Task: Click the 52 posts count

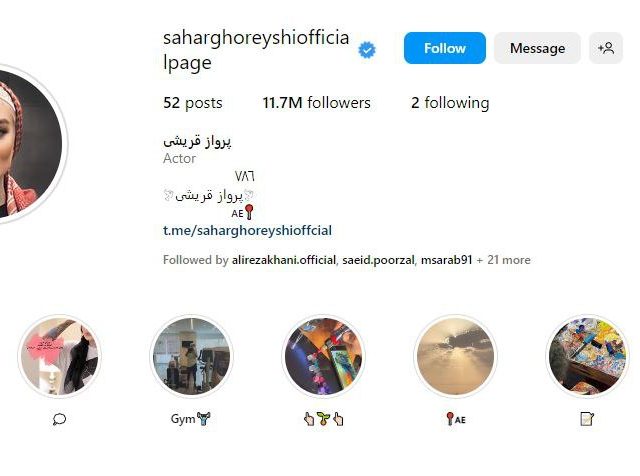Action: 193,102
